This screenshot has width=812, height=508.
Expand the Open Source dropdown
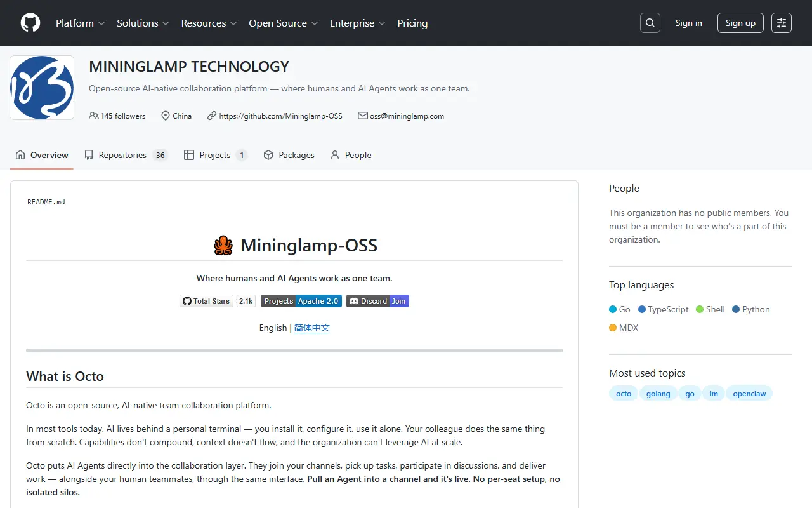[x=283, y=23]
